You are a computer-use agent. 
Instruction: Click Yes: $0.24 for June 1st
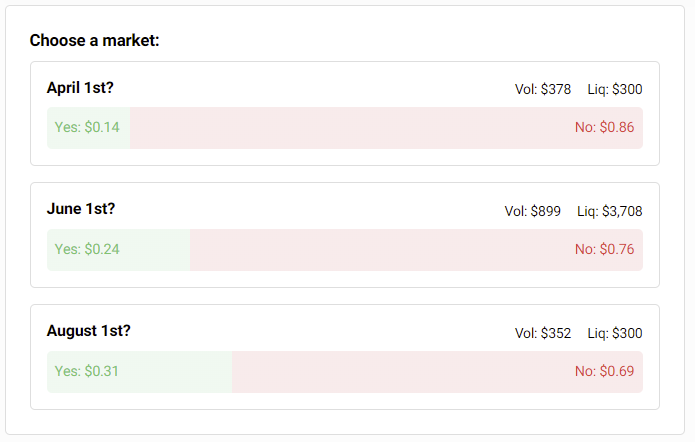(x=87, y=250)
